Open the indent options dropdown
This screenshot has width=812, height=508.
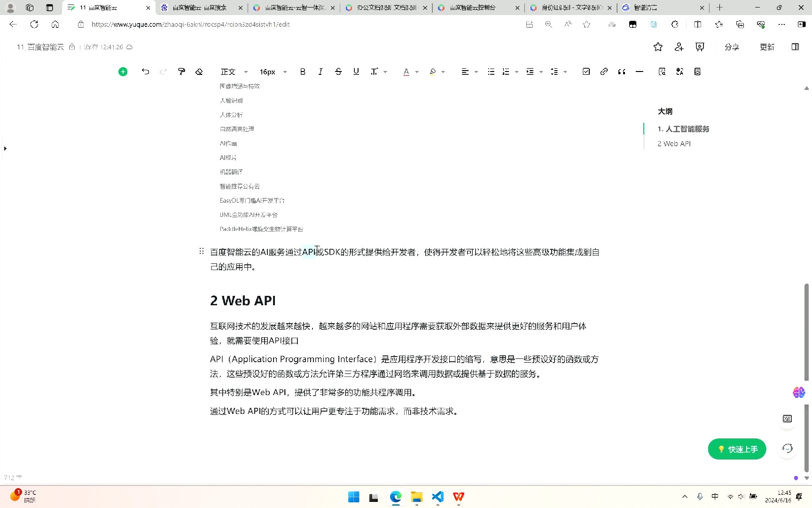pos(535,71)
